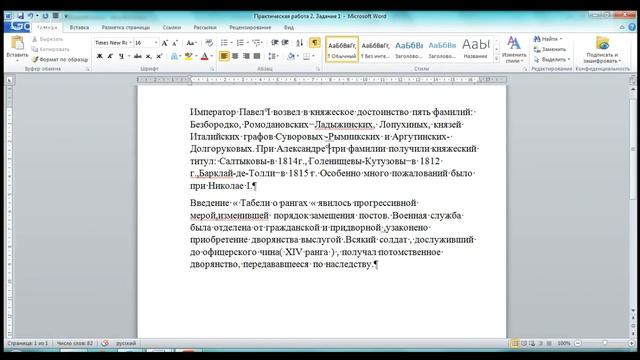The height and width of the screenshot is (360, 640).
Task: Toggle Align Left paragraph alignment
Action: (x=224, y=56)
